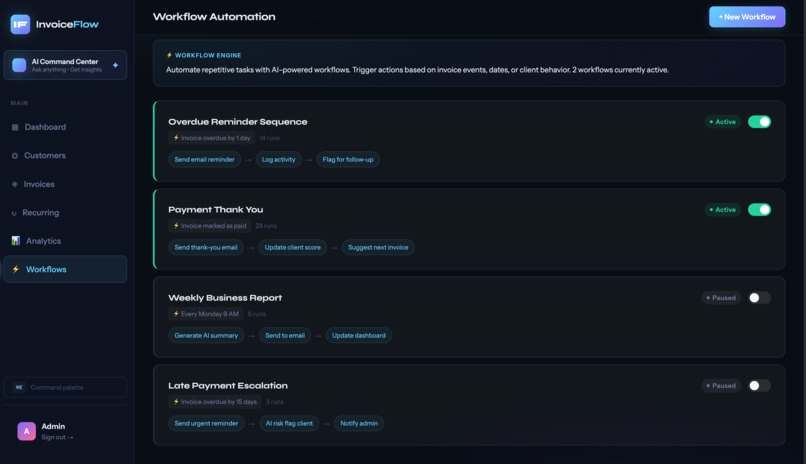The width and height of the screenshot is (806, 464).
Task: Click the Every Monday 9 AM trigger
Action: click(206, 313)
